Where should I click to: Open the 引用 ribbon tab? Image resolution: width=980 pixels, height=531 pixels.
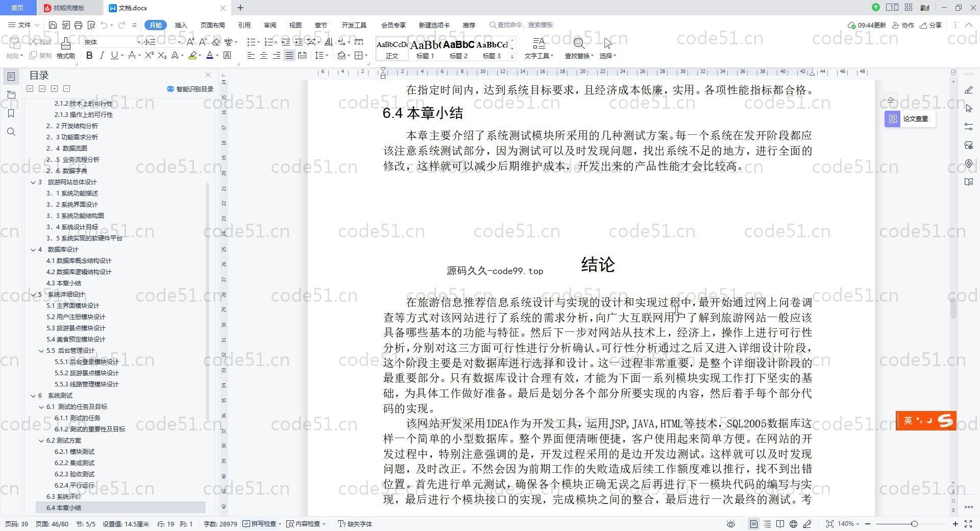pos(244,25)
